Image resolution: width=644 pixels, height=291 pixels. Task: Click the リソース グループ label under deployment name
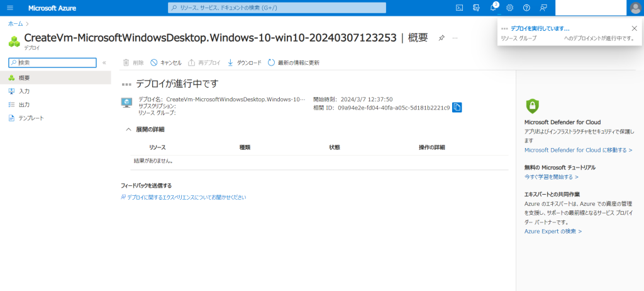[x=157, y=113]
